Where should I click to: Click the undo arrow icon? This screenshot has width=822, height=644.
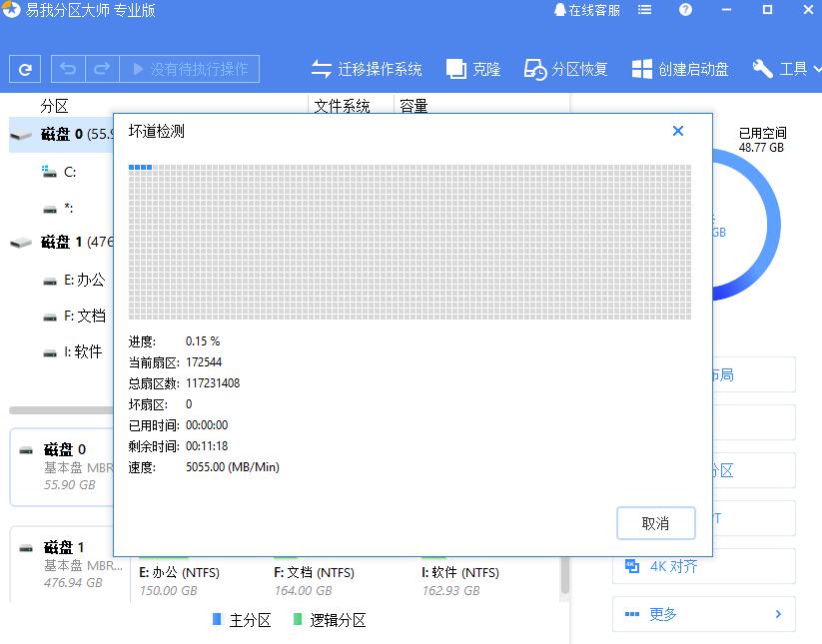pyautogui.click(x=68, y=69)
